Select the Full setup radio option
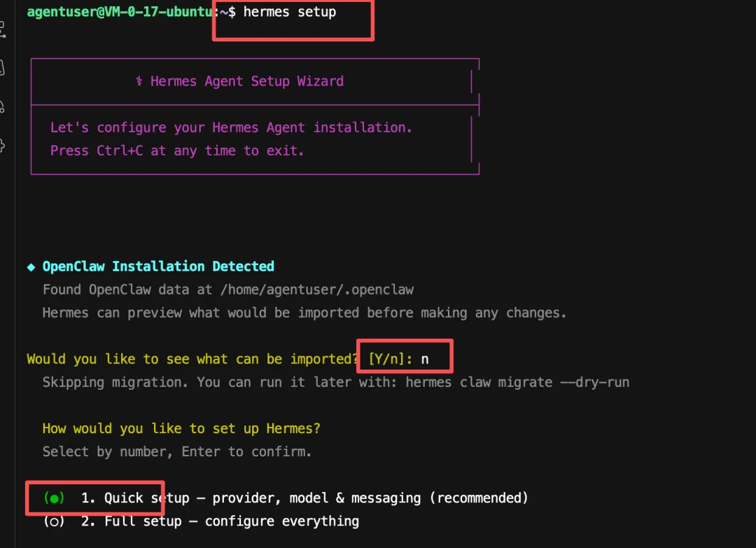Image resolution: width=756 pixels, height=548 pixels. (54, 521)
